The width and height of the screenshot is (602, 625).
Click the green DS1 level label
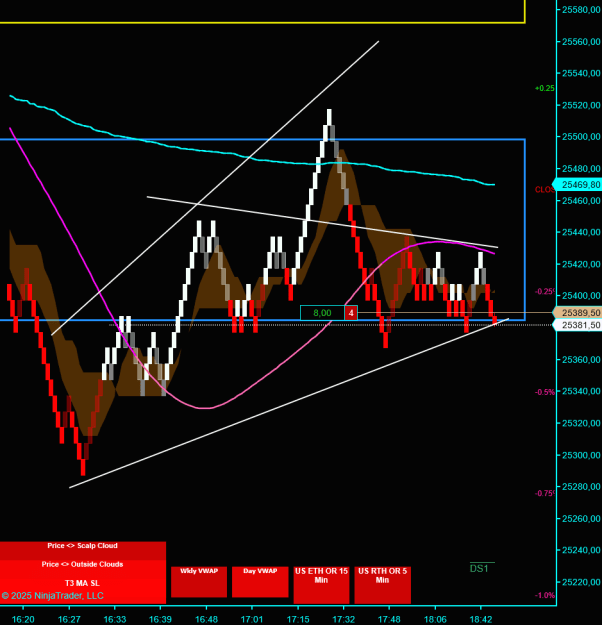click(479, 568)
